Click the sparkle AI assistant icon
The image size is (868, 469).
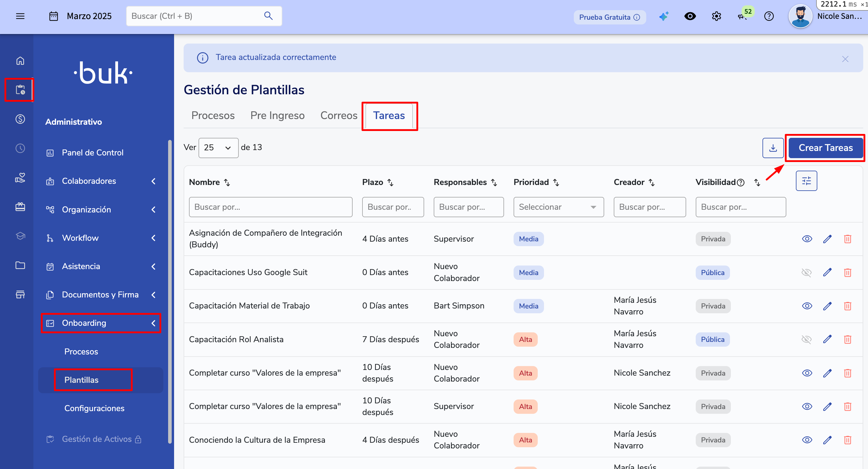664,16
